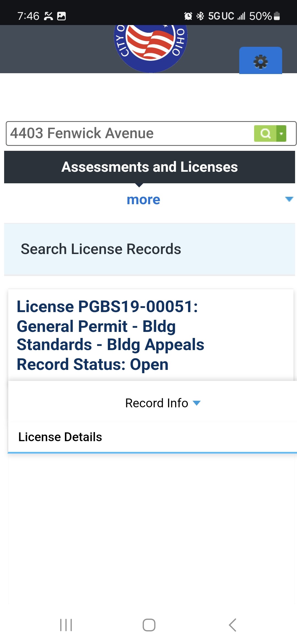Tap the green search magnifier icon
Image resolution: width=297 pixels, height=644 pixels.
(x=265, y=133)
